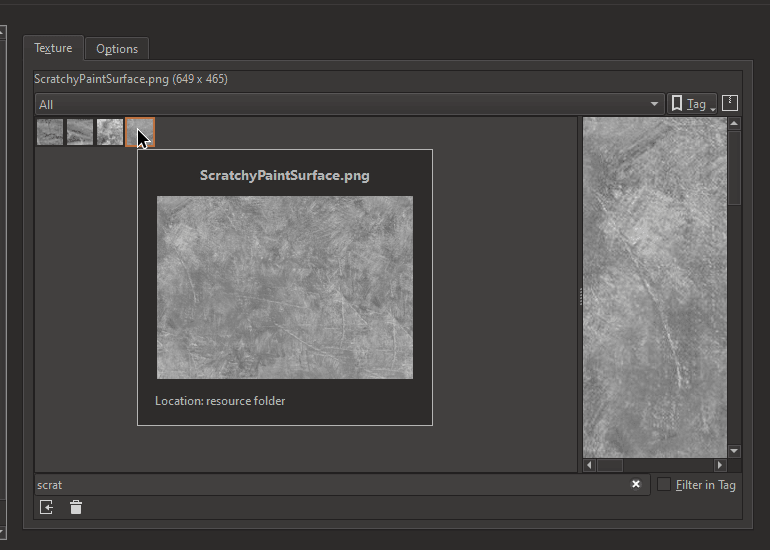Enable the Filter in Tag checkbox
Image resolution: width=770 pixels, height=550 pixels.
point(664,485)
